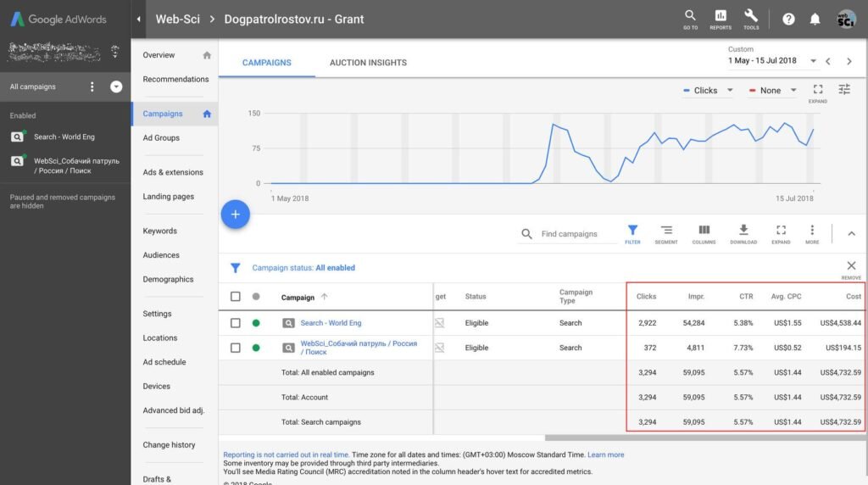Collapse the left navigation panel arrow
Image resolution: width=868 pixels, height=485 pixels.
pos(138,19)
